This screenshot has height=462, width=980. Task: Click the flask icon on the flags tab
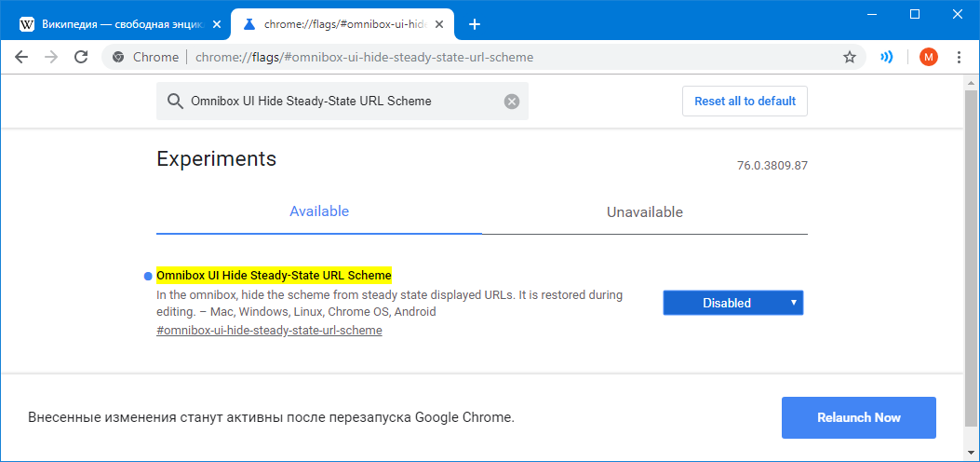249,24
